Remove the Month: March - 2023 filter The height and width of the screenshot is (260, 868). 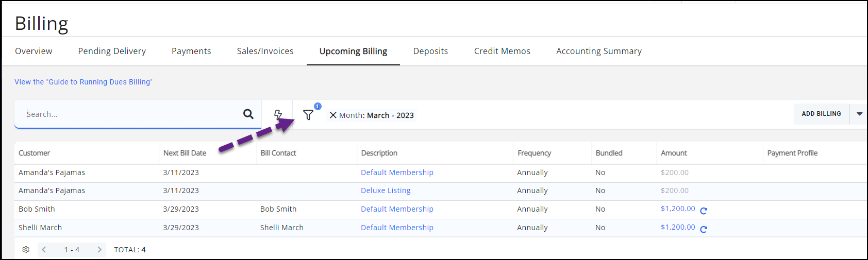(333, 115)
